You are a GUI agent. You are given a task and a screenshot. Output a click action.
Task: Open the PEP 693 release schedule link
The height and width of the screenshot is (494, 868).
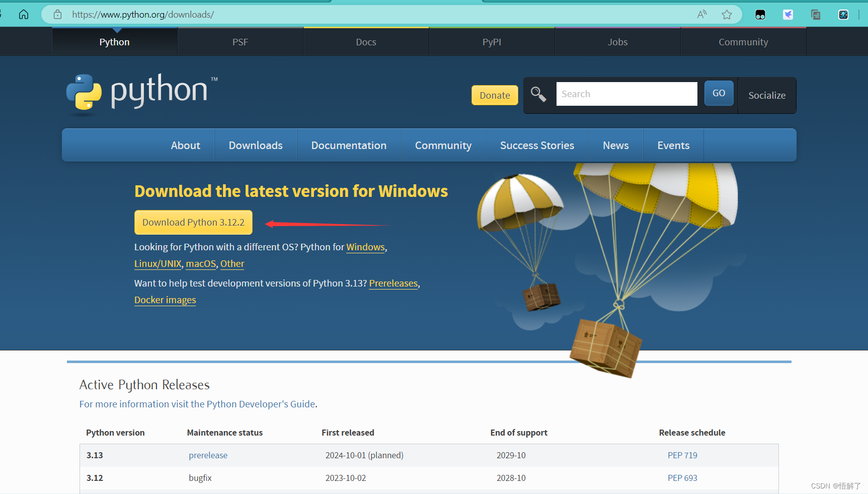click(682, 478)
